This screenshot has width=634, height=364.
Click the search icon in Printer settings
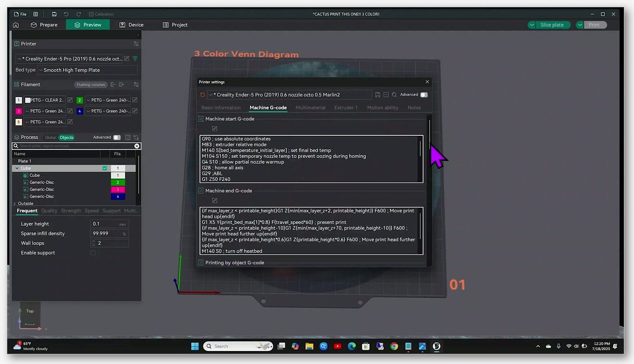(394, 95)
